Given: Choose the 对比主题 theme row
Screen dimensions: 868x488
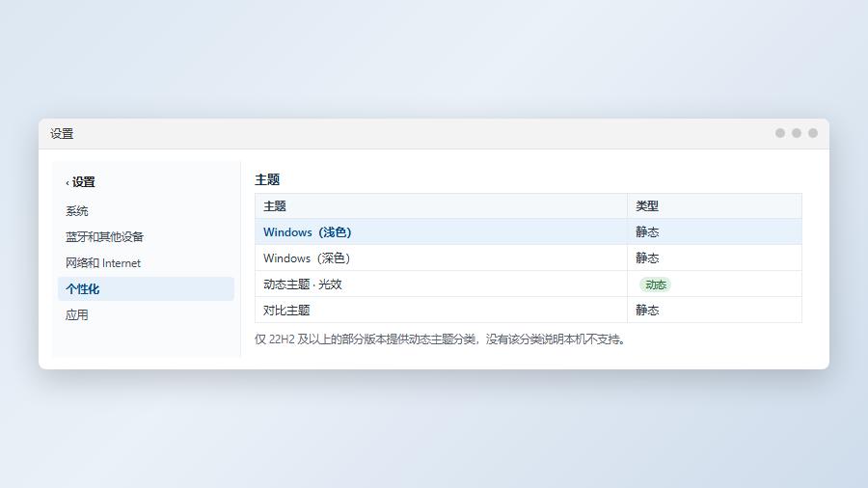Looking at the screenshot, I should [529, 310].
